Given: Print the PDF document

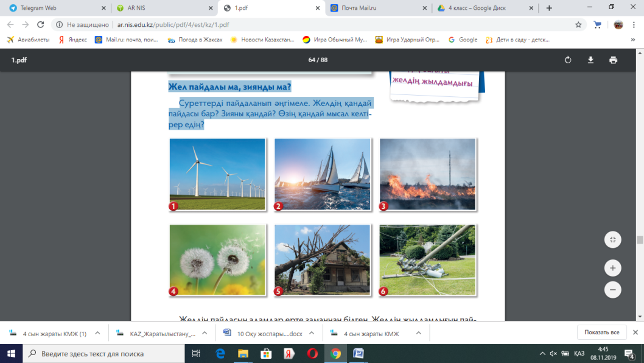Looking at the screenshot, I should [613, 60].
